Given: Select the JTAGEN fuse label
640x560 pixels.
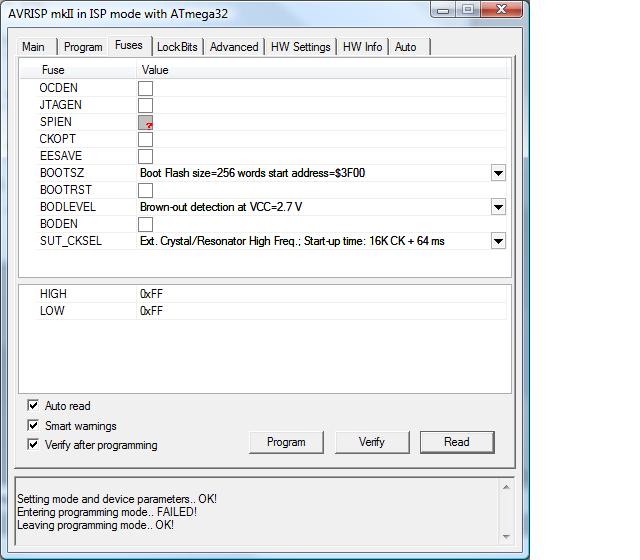Looking at the screenshot, I should pyautogui.click(x=60, y=105).
